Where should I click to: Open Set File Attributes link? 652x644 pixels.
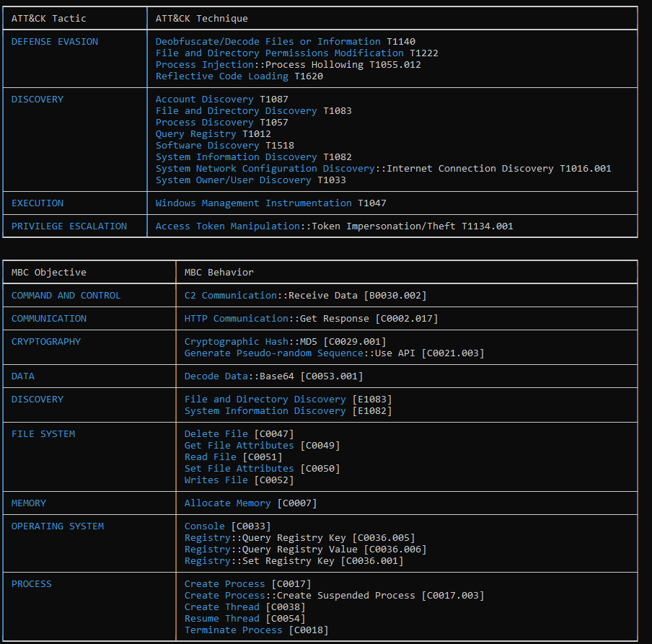239,469
